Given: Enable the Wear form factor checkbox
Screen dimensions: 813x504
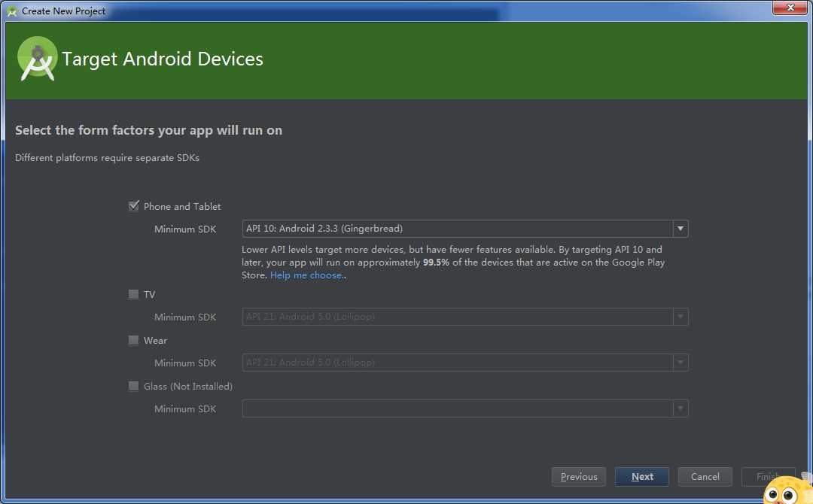Looking at the screenshot, I should [134, 340].
